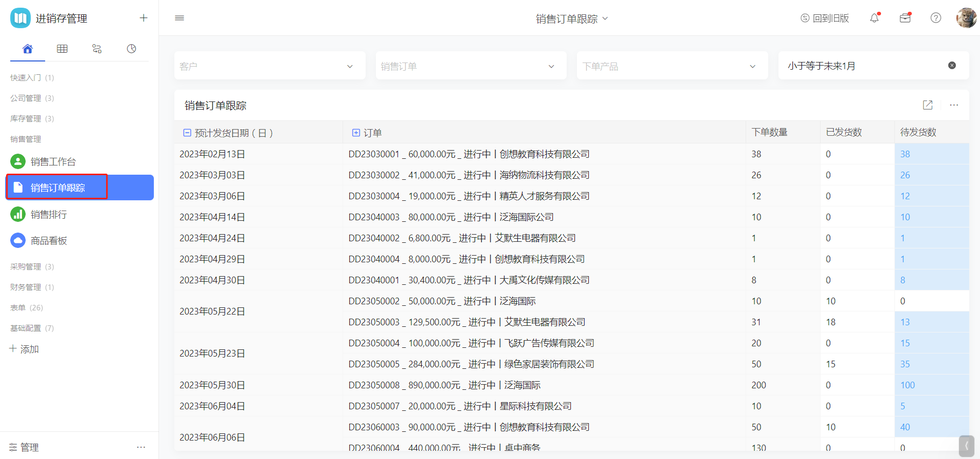Open 管理 settings at sidebar bottom
Image resolution: width=980 pixels, height=459 pixels.
[24, 447]
